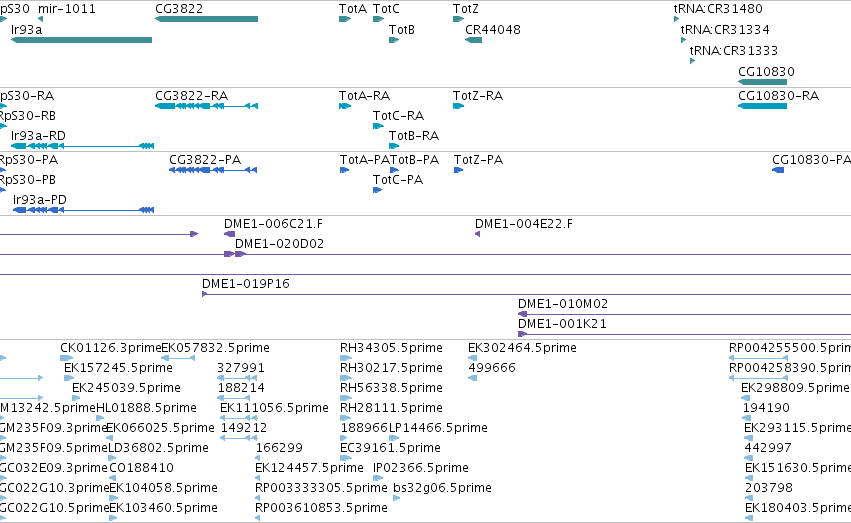
Task: Select the tRNA:CR31480 label
Action: pyautogui.click(x=718, y=9)
